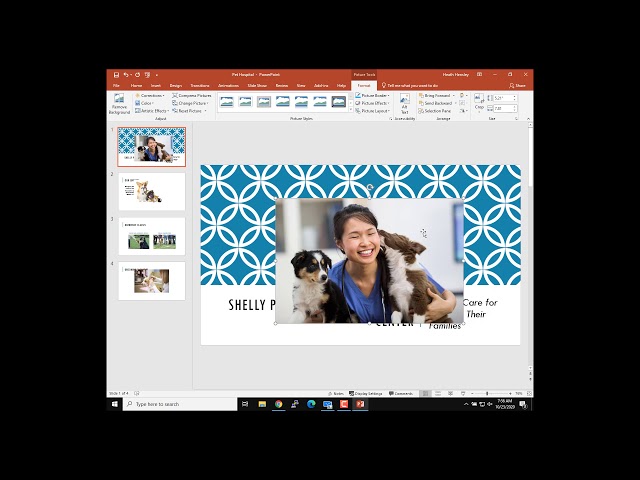Select the last visible dark-framed picture style
640x480 pixels.
coord(338,102)
